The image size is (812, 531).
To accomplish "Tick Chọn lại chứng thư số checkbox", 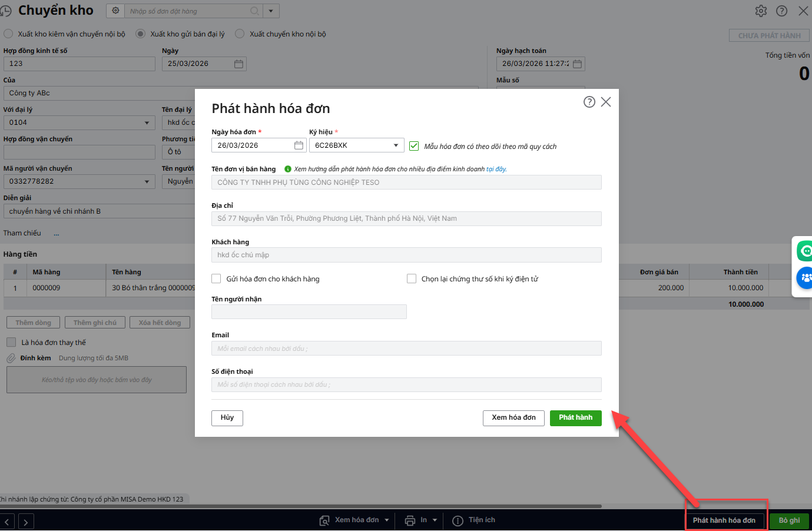I will click(x=412, y=278).
